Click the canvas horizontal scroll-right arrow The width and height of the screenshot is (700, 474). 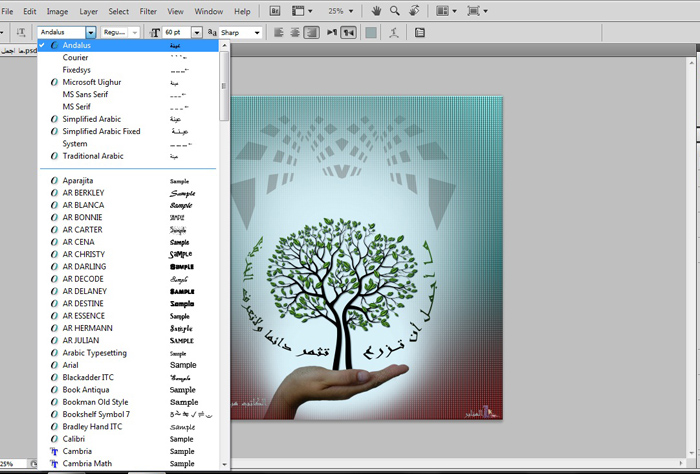click(x=682, y=463)
